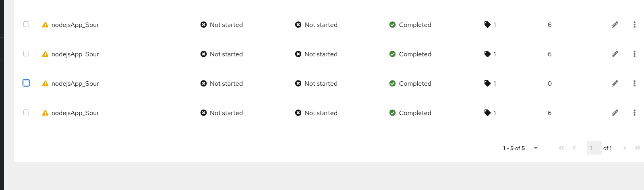This screenshot has width=644, height=190.
Task: Jump to the last page
Action: click(x=638, y=148)
